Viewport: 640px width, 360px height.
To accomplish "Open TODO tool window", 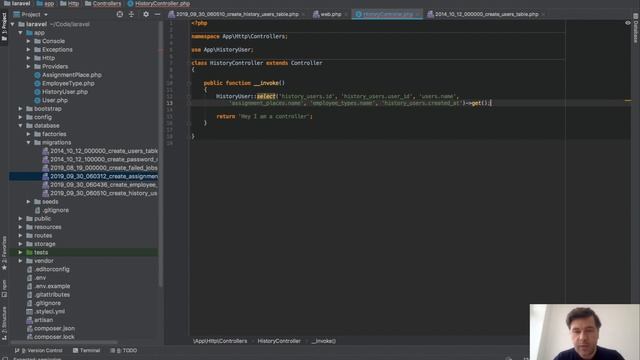I will pos(124,350).
